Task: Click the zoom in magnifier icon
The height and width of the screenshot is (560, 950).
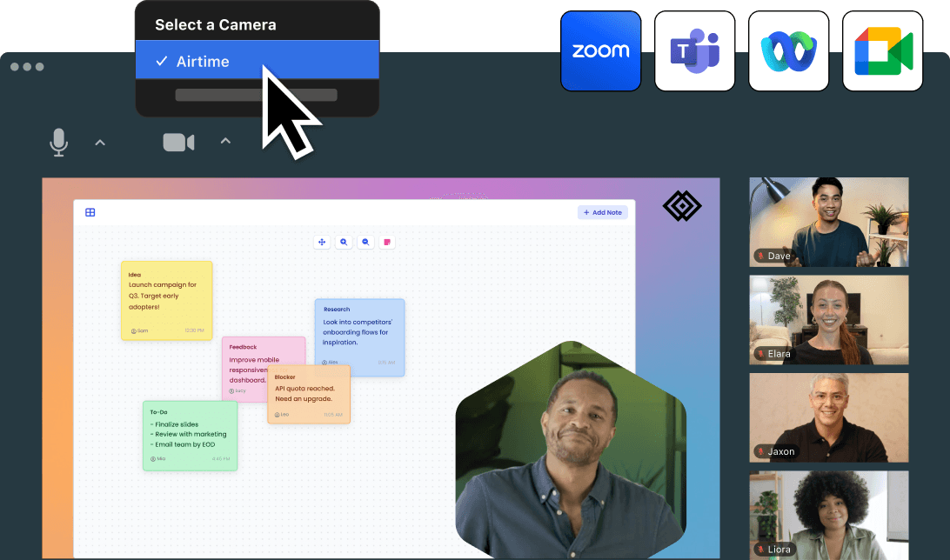Action: click(344, 242)
